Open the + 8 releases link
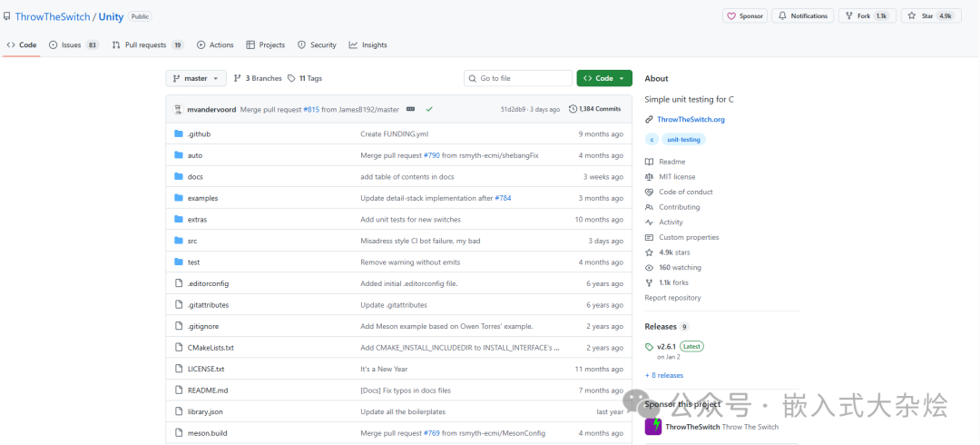This screenshot has width=980, height=445. 663,376
